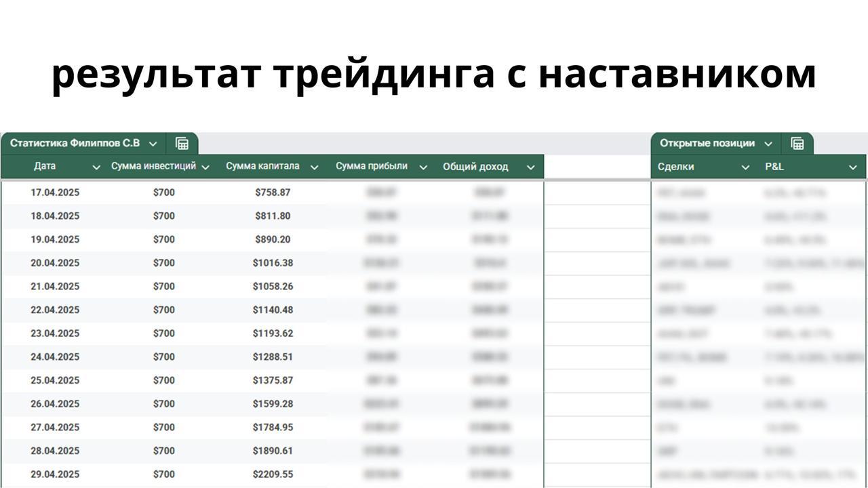Screen dimensions: 868x488
Task: Select the date cell 17.04.2025
Action: pyautogui.click(x=55, y=192)
